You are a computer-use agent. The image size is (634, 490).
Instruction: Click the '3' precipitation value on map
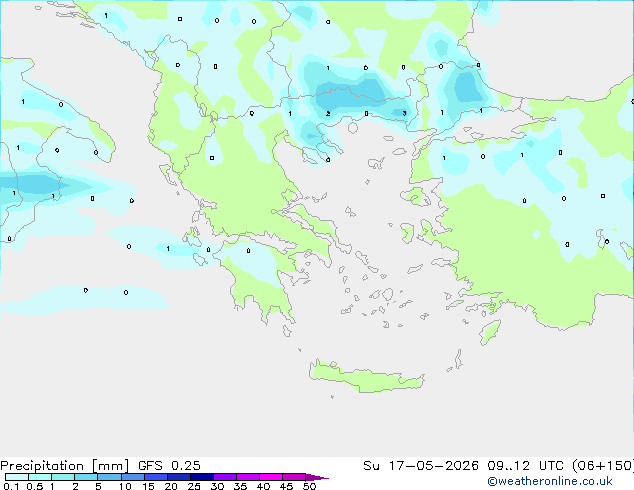tap(404, 114)
